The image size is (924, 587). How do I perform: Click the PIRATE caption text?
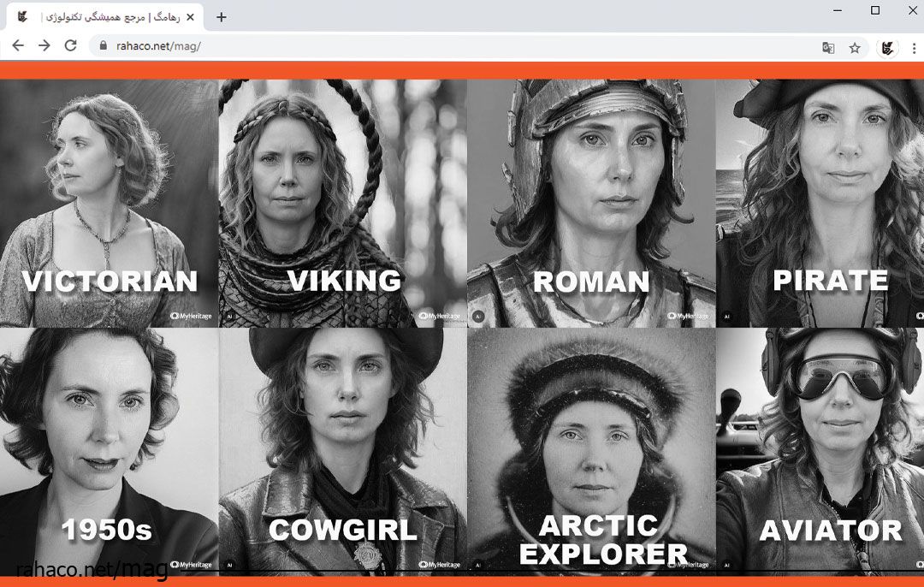click(x=830, y=280)
